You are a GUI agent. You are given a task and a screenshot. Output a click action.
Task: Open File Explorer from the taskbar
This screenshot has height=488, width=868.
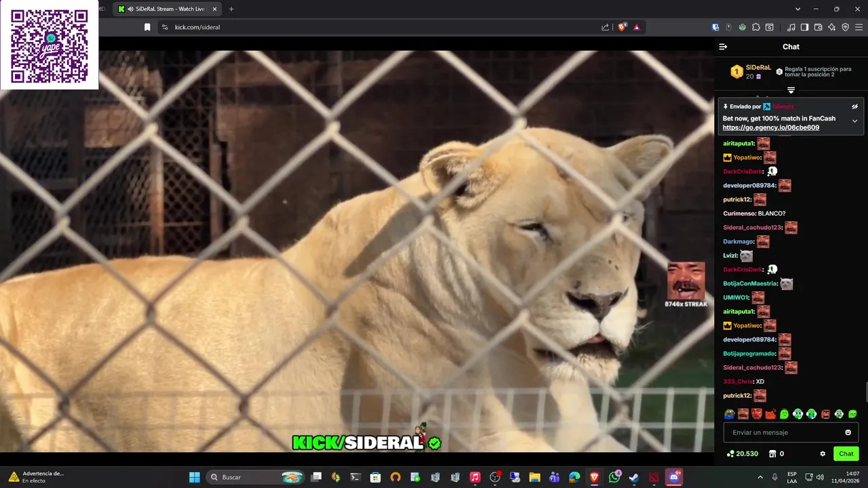(534, 477)
